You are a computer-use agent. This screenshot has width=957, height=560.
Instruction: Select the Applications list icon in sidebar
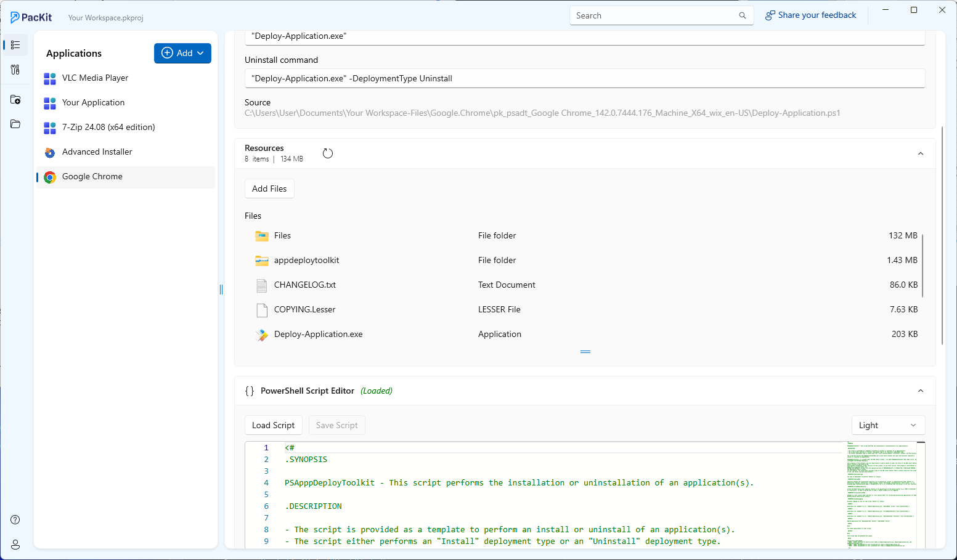pos(15,44)
